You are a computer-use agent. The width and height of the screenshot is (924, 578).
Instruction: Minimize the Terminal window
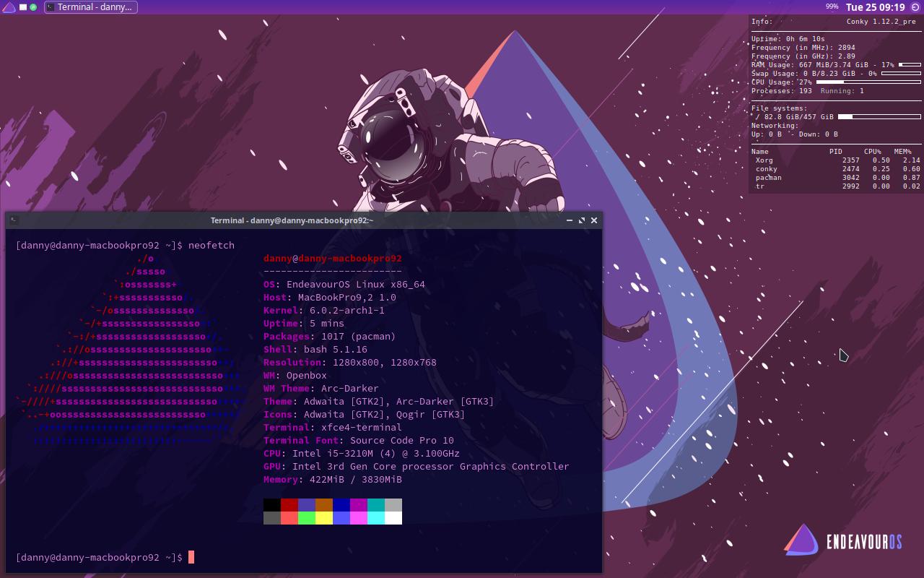point(569,220)
